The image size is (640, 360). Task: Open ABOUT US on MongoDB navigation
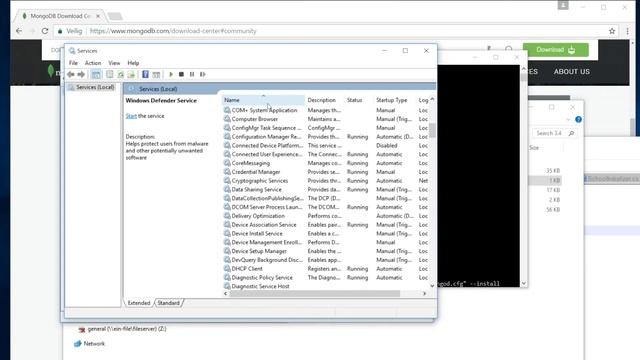[571, 71]
